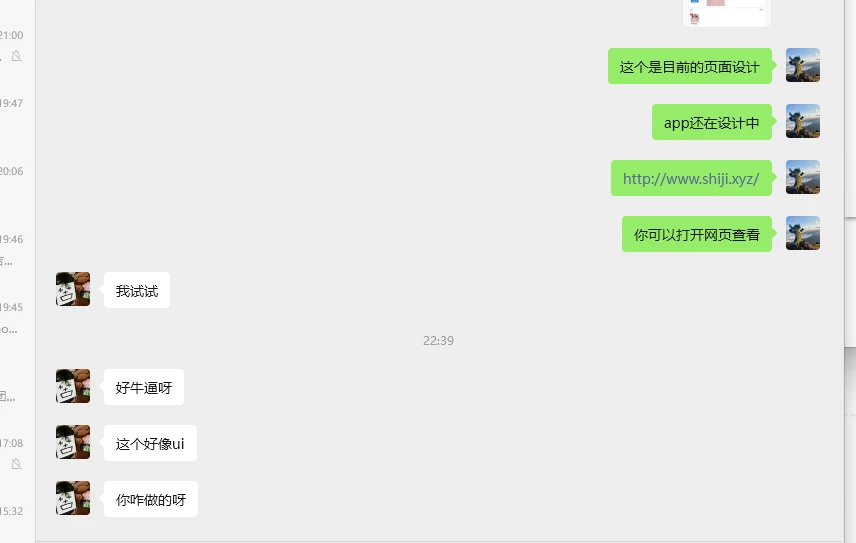Viewport: 856px width, 543px height.
Task: Click contact avatar beside 这个好像ui
Action: [73, 442]
